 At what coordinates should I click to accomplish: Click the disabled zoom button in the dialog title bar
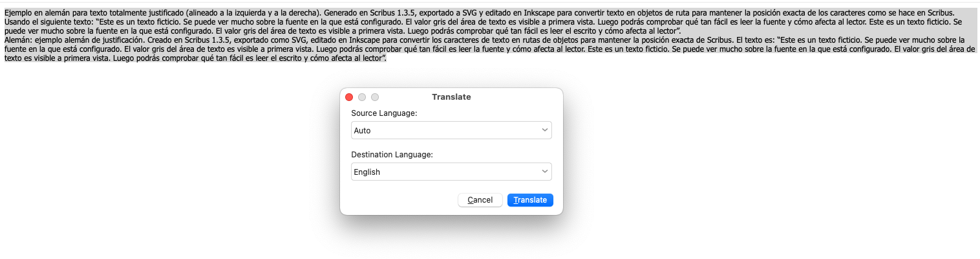(x=375, y=97)
